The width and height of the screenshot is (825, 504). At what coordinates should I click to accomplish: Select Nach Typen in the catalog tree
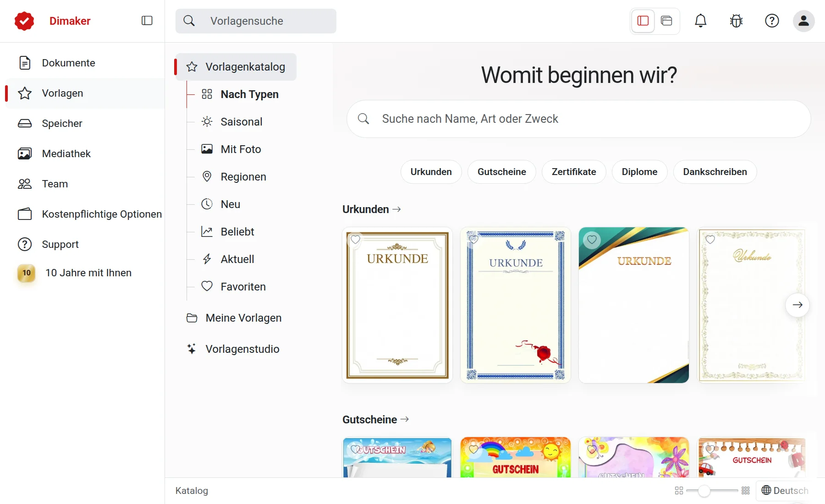coord(240,94)
